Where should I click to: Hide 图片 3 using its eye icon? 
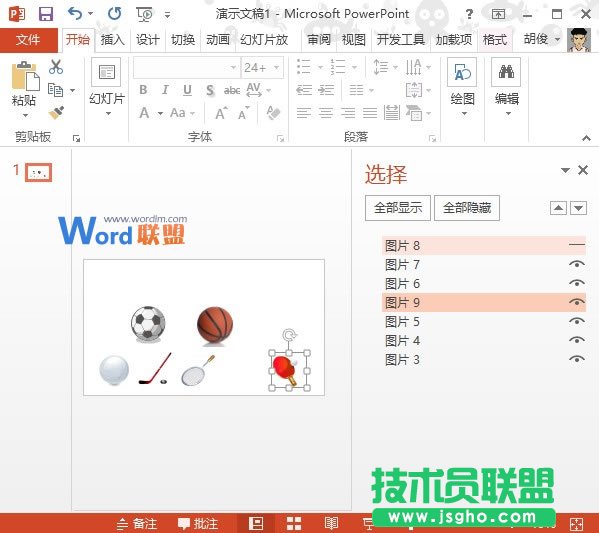577,359
